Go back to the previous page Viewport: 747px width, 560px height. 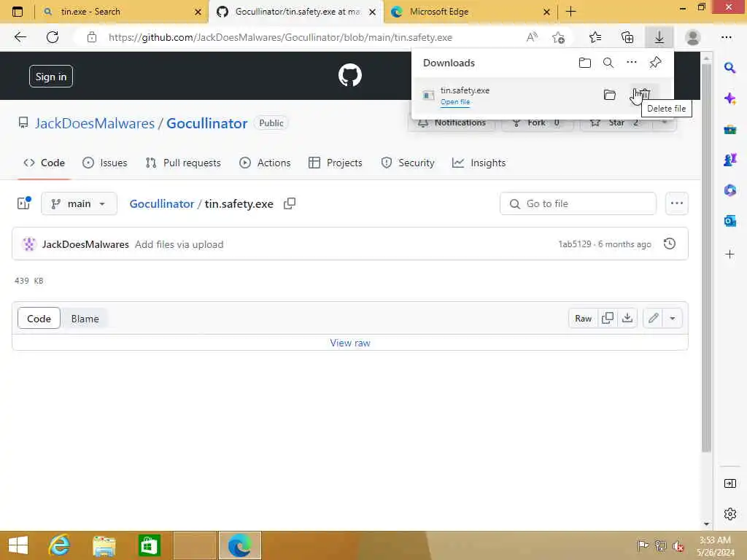point(20,37)
